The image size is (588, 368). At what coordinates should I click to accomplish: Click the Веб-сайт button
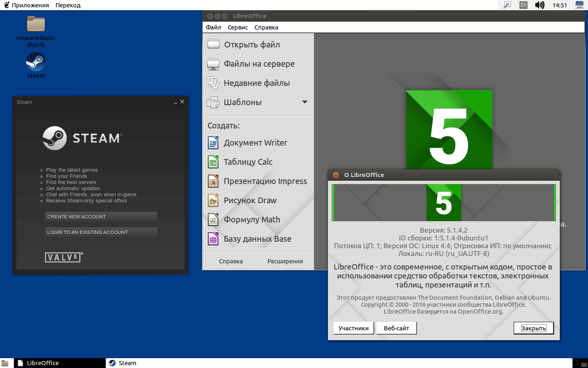pyautogui.click(x=396, y=328)
